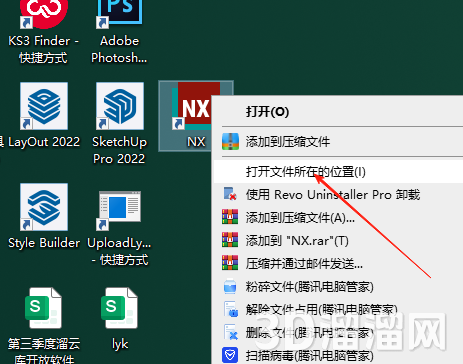This screenshot has width=463, height=364.
Task: Select the KS3 Finder shortcut icon
Action: (44, 14)
